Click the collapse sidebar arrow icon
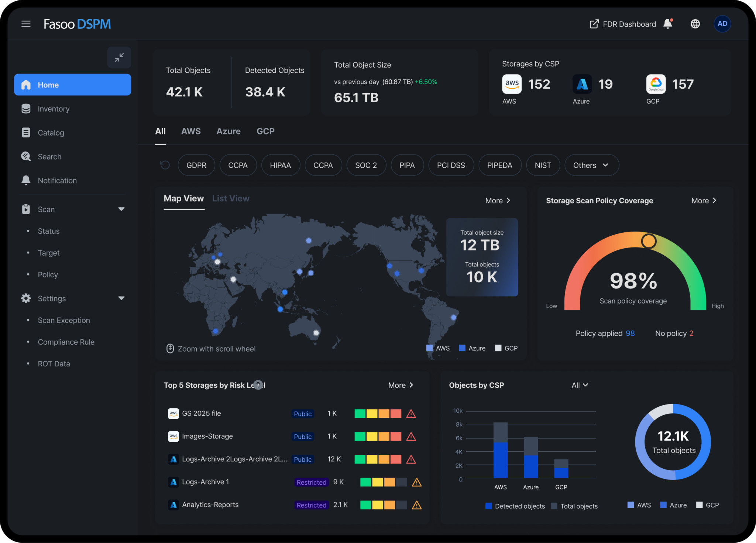The width and height of the screenshot is (756, 543). click(x=119, y=58)
